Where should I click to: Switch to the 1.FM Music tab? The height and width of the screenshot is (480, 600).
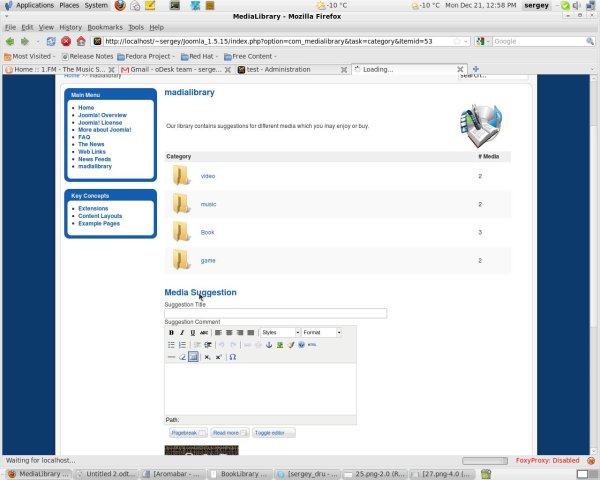pos(59,70)
